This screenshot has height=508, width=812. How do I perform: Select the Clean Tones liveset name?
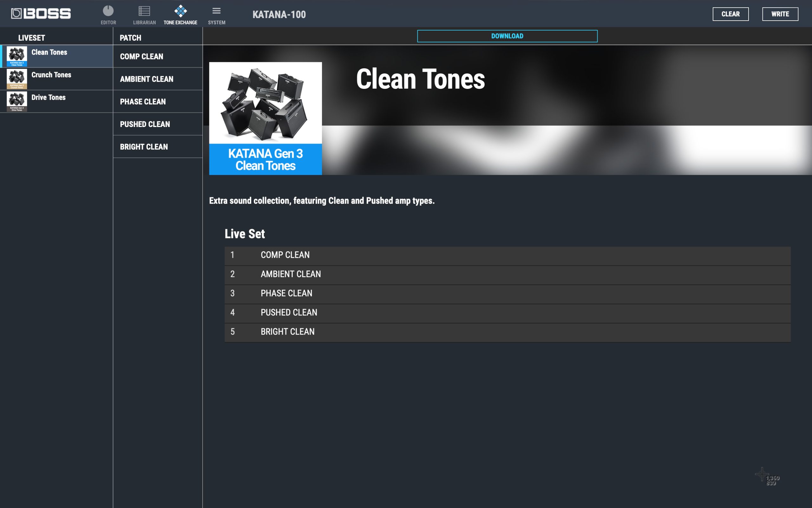coord(49,52)
